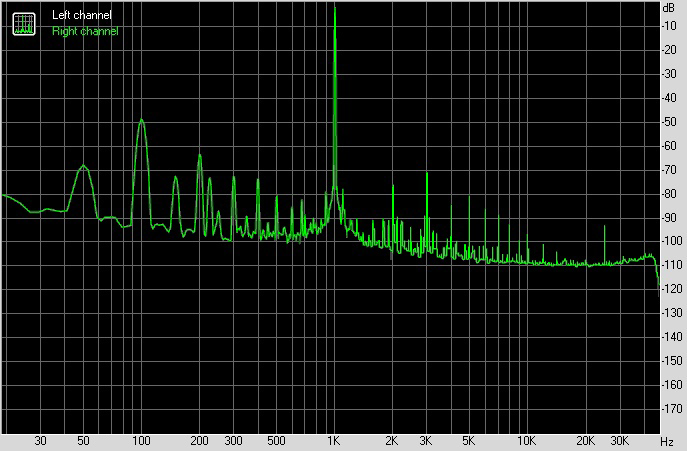Click the 1K frequency axis label
Viewport: 687px width, 451px height.
click(x=334, y=440)
